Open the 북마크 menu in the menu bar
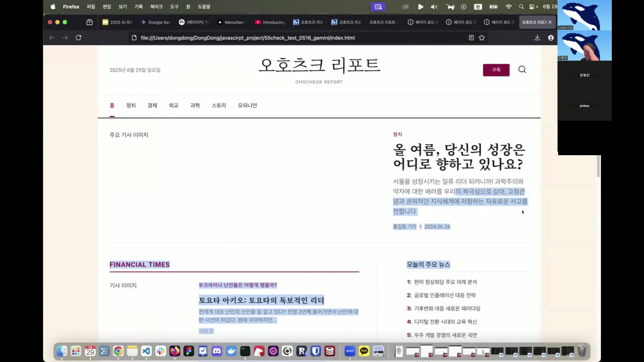Viewport: 644px width, 362px height. tap(156, 7)
